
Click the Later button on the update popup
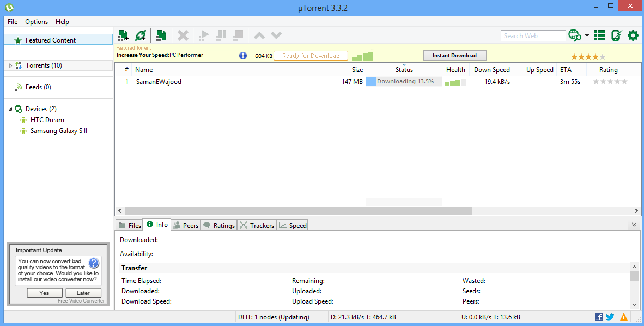(83, 293)
